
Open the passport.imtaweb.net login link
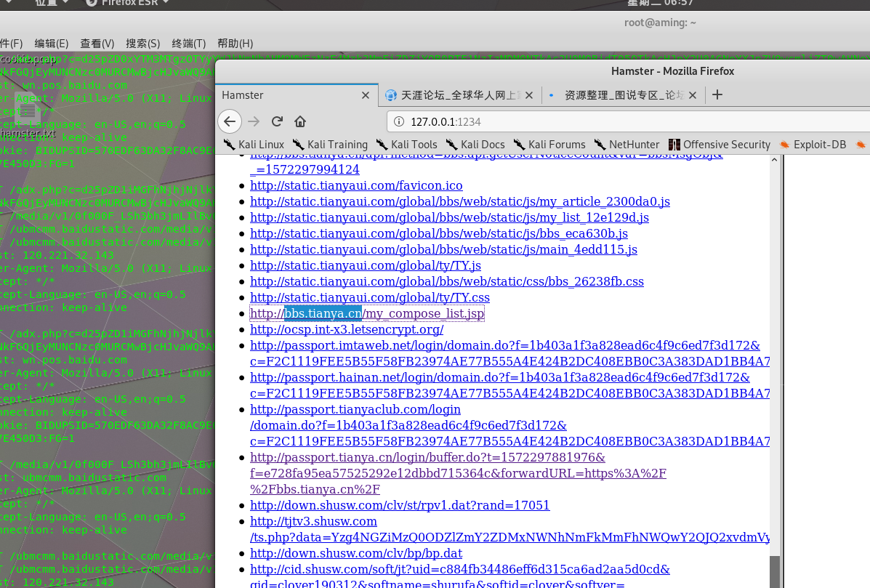pos(509,353)
